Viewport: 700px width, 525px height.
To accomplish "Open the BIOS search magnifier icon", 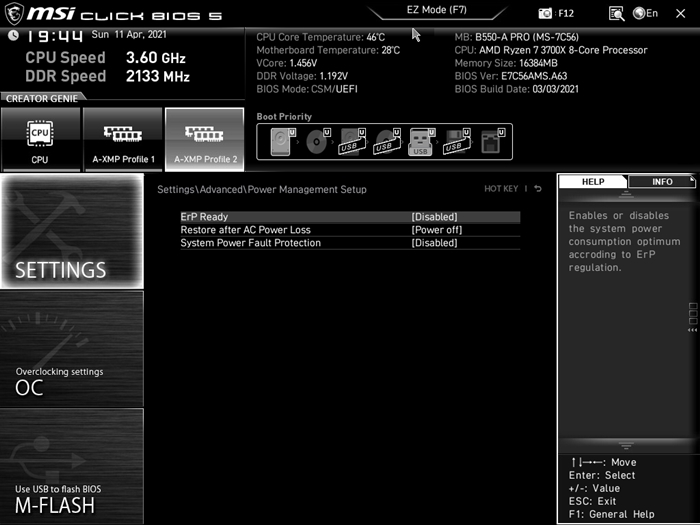I will point(617,13).
